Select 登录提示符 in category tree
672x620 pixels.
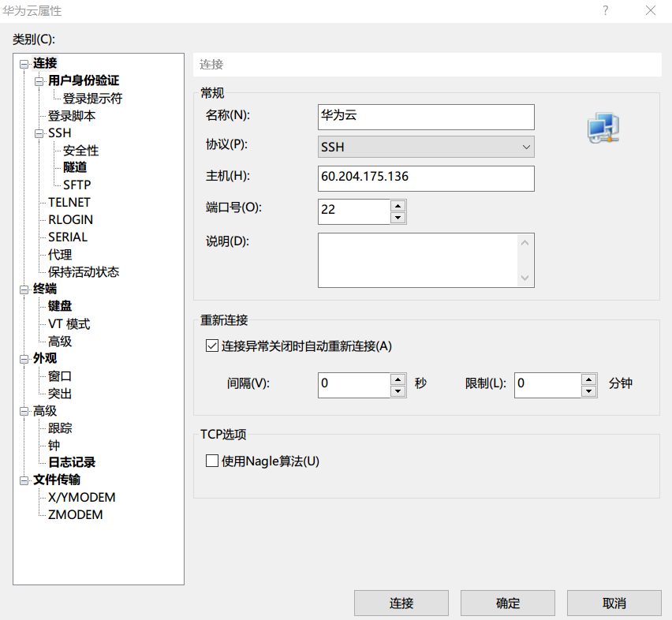tap(92, 98)
